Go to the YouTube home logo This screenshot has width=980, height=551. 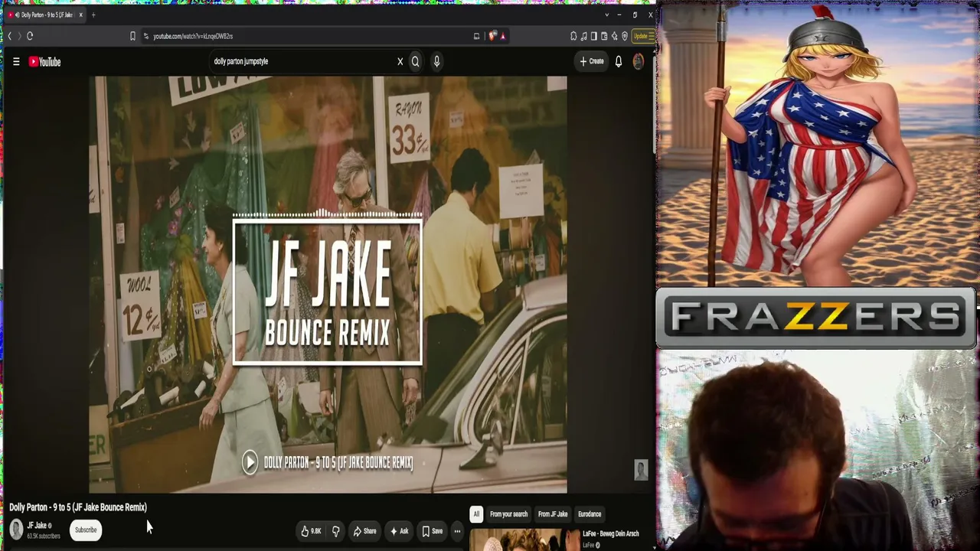point(45,62)
